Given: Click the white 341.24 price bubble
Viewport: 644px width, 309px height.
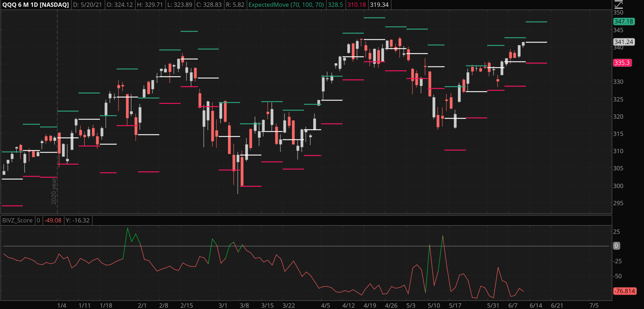Looking at the screenshot, I should pos(624,42).
